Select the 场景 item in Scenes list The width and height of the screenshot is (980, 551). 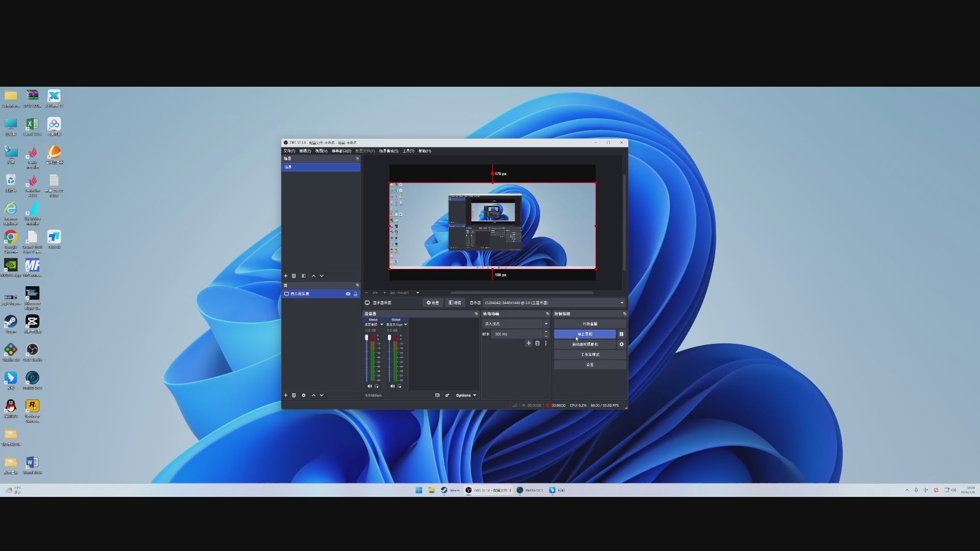(321, 167)
